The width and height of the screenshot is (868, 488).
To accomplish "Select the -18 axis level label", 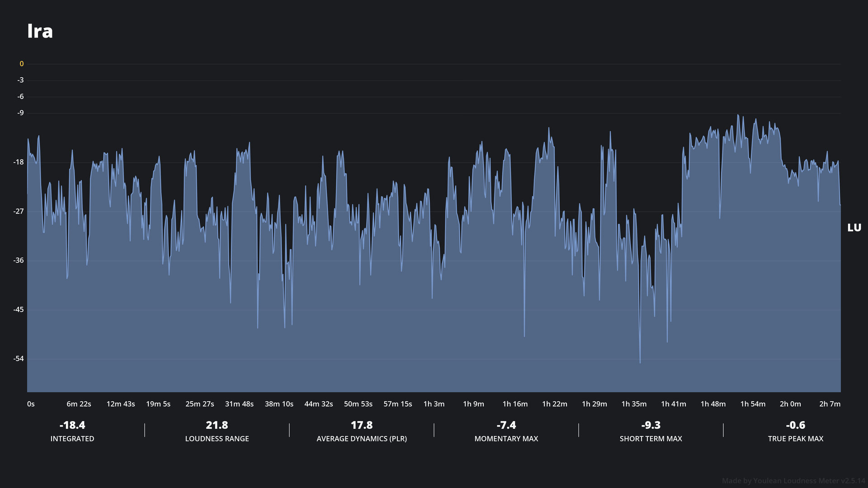I will point(19,162).
